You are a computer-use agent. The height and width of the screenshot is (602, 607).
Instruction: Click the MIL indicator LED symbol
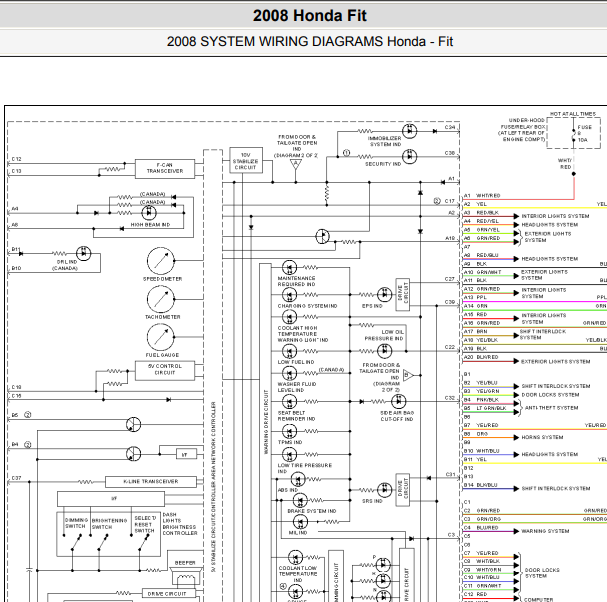(300, 522)
